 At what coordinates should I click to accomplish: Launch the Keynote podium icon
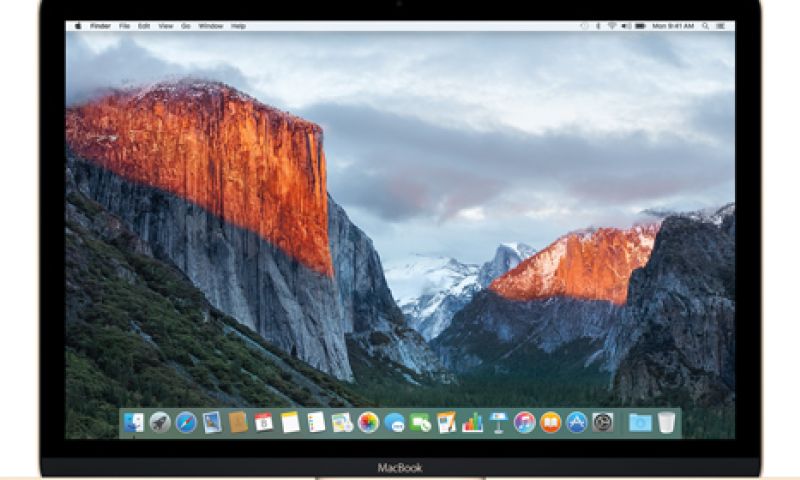[498, 422]
